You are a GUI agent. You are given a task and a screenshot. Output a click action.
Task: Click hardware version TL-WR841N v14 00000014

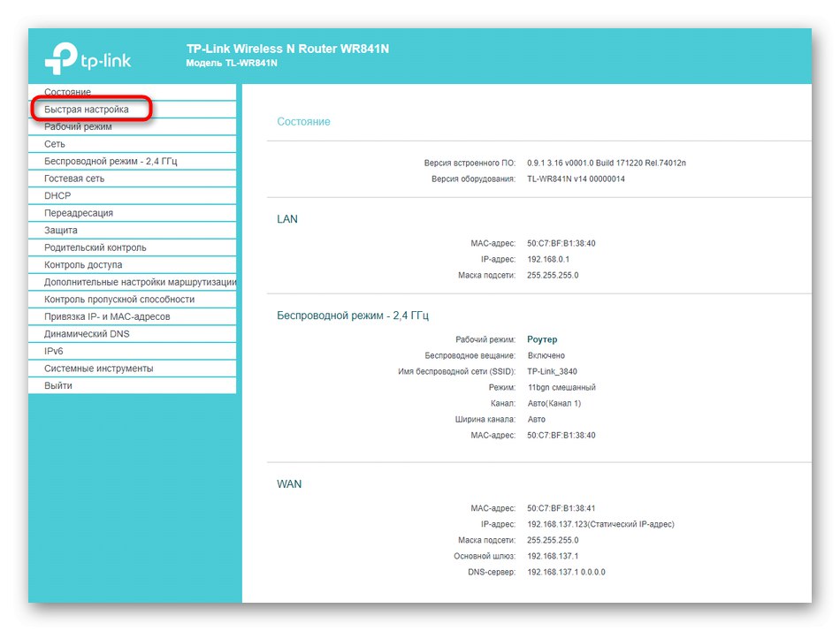tap(576, 179)
